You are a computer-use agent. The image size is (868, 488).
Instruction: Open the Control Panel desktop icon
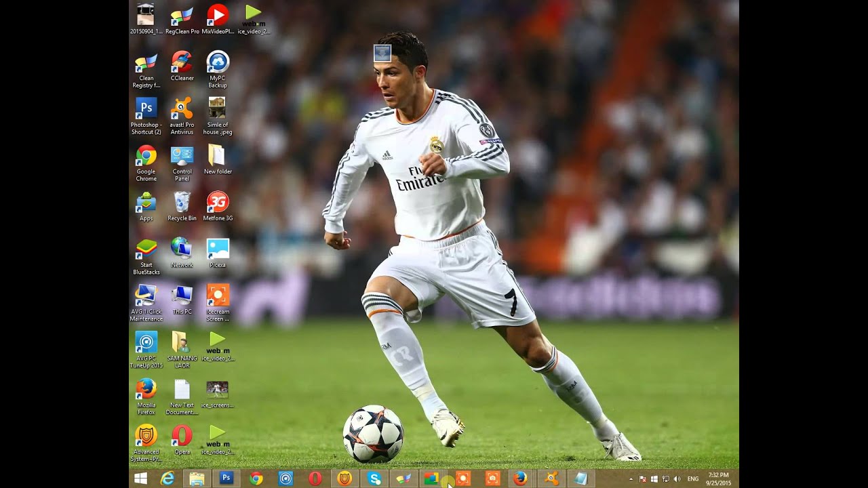(x=182, y=163)
